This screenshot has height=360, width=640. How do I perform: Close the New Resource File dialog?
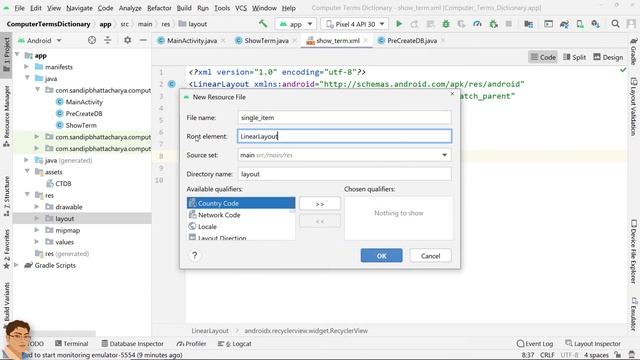pyautogui.click(x=452, y=93)
